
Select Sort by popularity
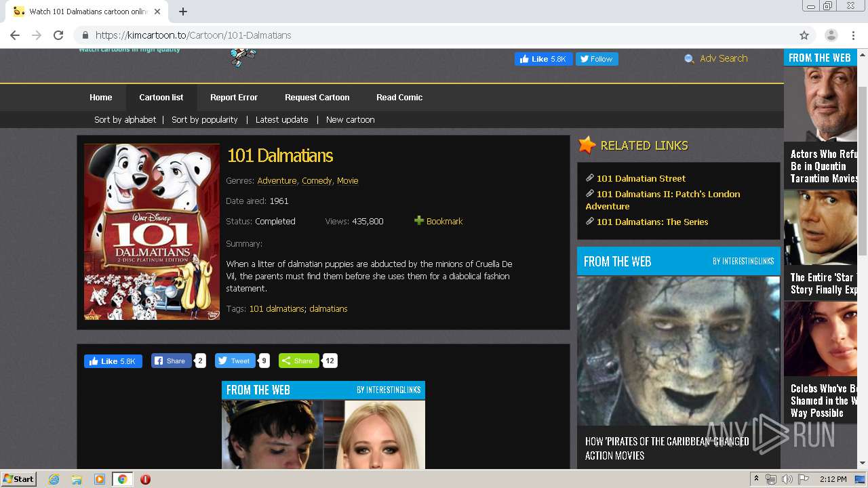(205, 119)
